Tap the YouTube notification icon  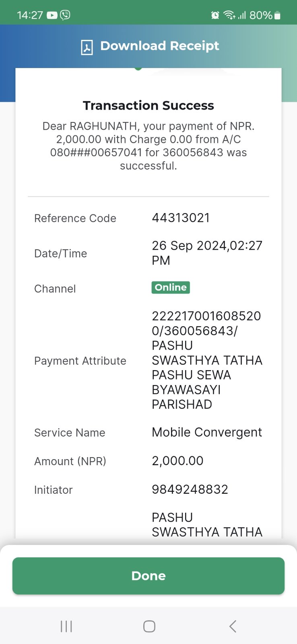[52, 15]
